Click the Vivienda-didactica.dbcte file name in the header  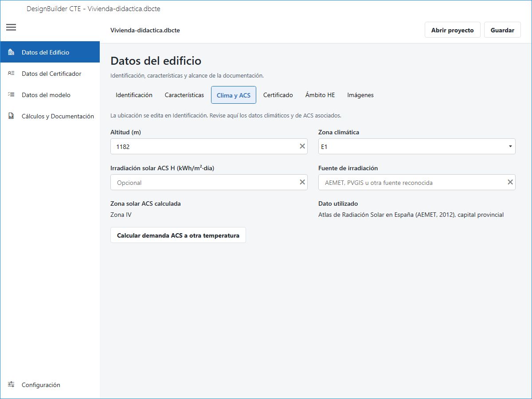coord(145,30)
